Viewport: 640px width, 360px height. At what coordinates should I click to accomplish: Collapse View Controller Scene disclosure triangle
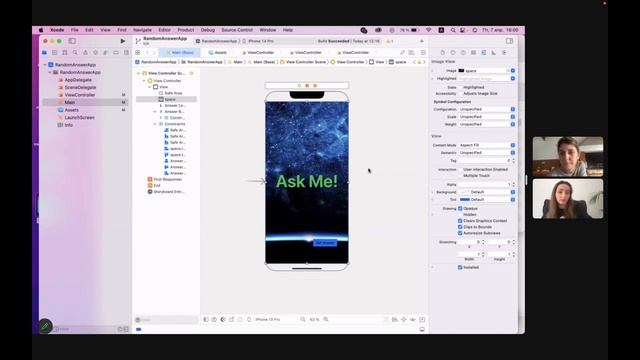point(138,73)
